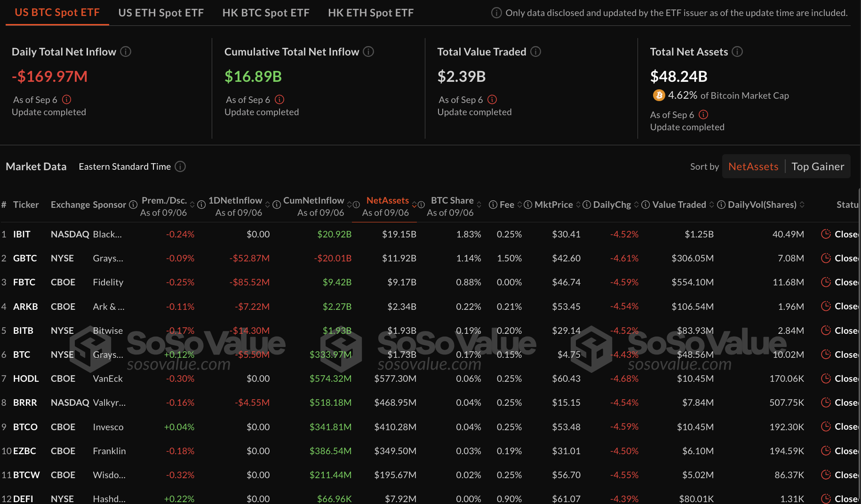Click the info icon next to Total Value Traded
This screenshot has height=504, width=861.
pyautogui.click(x=536, y=51)
